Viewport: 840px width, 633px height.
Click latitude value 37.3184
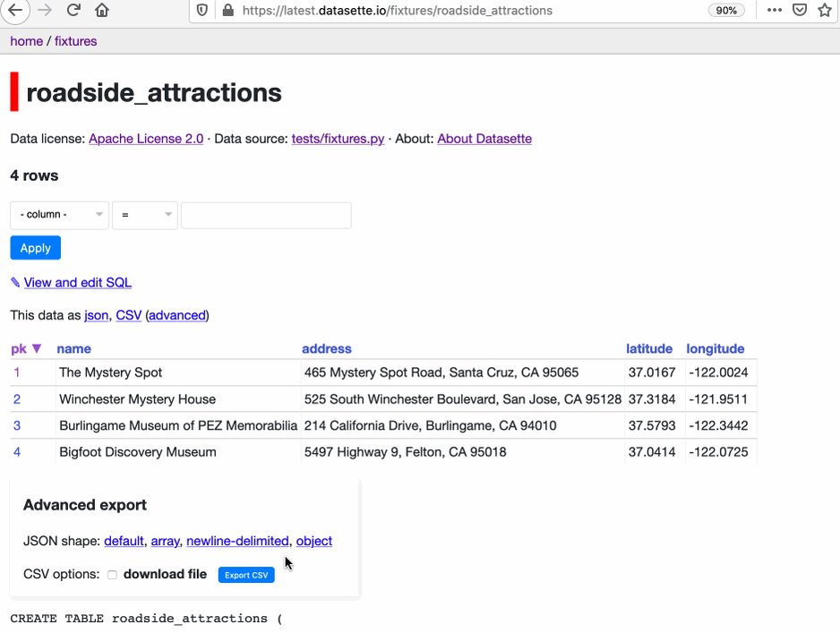pyautogui.click(x=651, y=399)
